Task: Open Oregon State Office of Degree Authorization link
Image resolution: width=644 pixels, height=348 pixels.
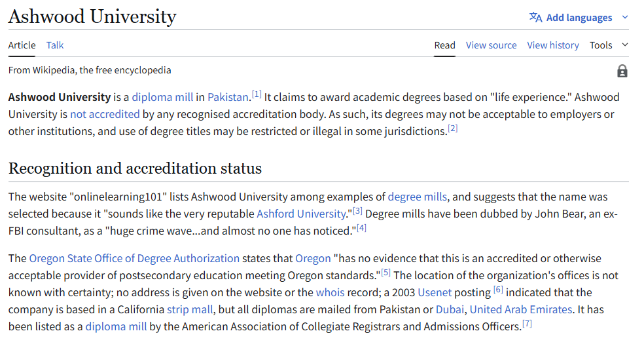Action: tap(134, 258)
